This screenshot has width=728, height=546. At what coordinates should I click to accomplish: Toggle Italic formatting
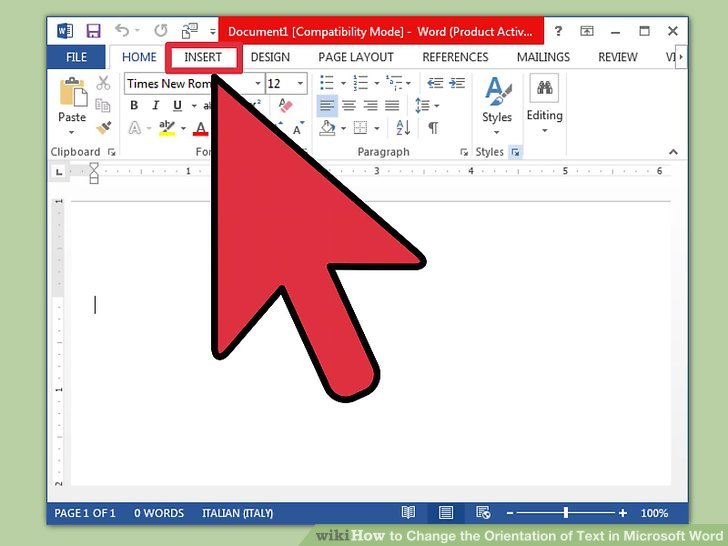tap(157, 106)
